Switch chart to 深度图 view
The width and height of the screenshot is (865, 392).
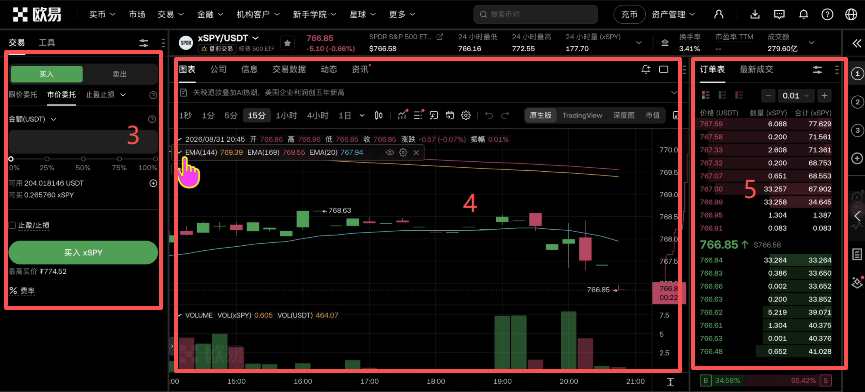(x=624, y=115)
